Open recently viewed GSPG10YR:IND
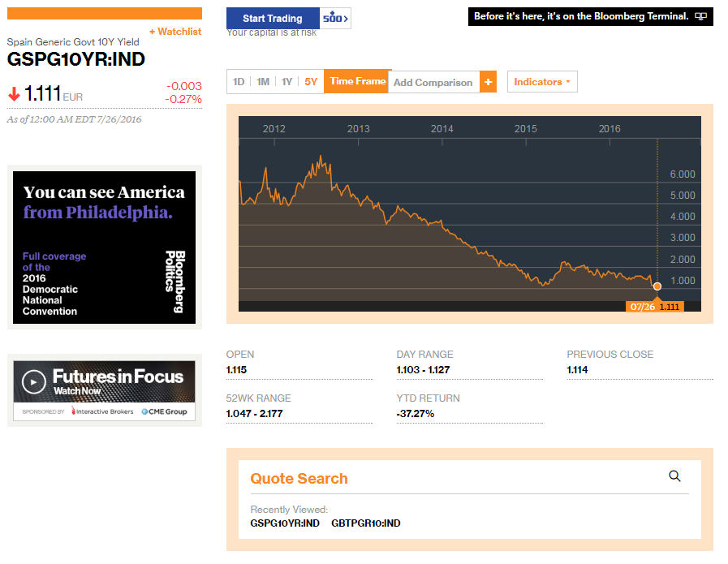 285,523
